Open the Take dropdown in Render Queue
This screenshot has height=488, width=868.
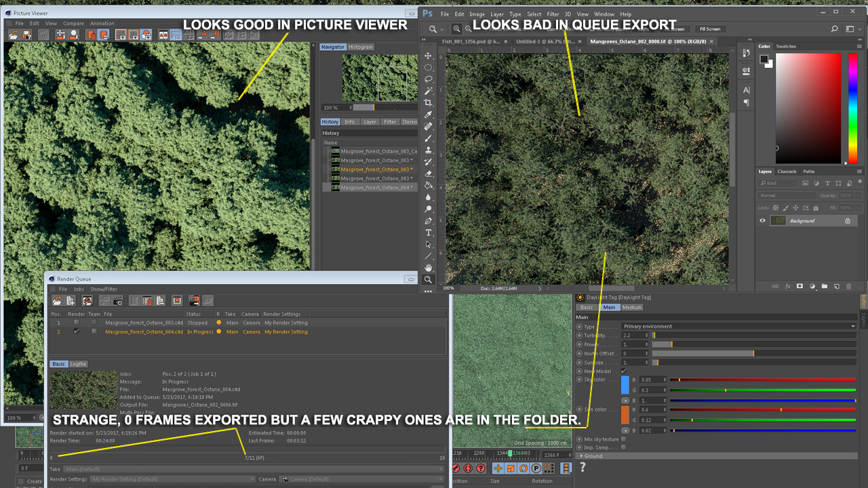254,469
